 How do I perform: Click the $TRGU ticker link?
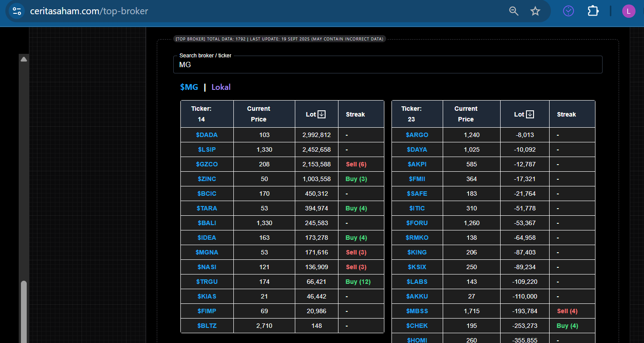[207, 282]
